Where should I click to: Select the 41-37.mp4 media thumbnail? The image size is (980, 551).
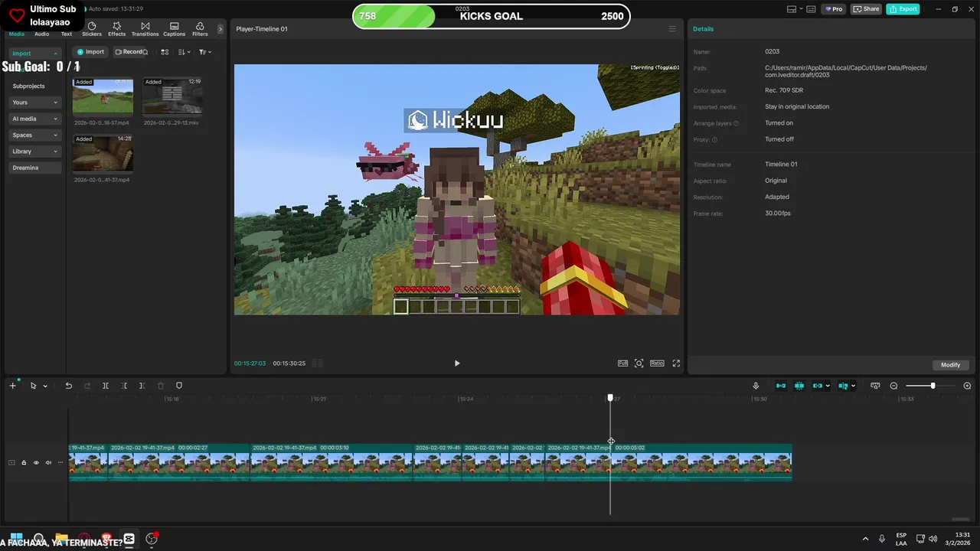point(103,153)
